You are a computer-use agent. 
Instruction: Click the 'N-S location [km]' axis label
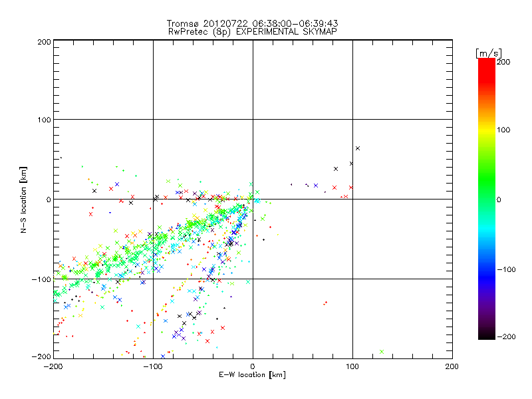point(23,199)
